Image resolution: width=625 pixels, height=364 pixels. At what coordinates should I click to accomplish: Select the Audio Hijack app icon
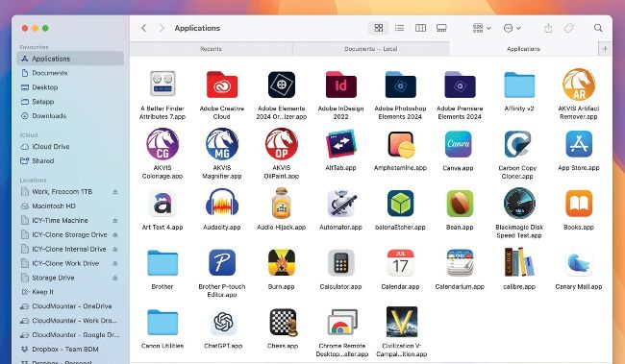click(282, 203)
